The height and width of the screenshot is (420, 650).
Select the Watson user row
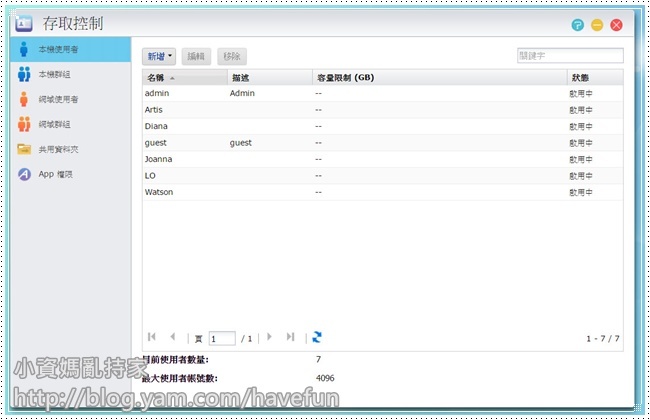point(382,191)
